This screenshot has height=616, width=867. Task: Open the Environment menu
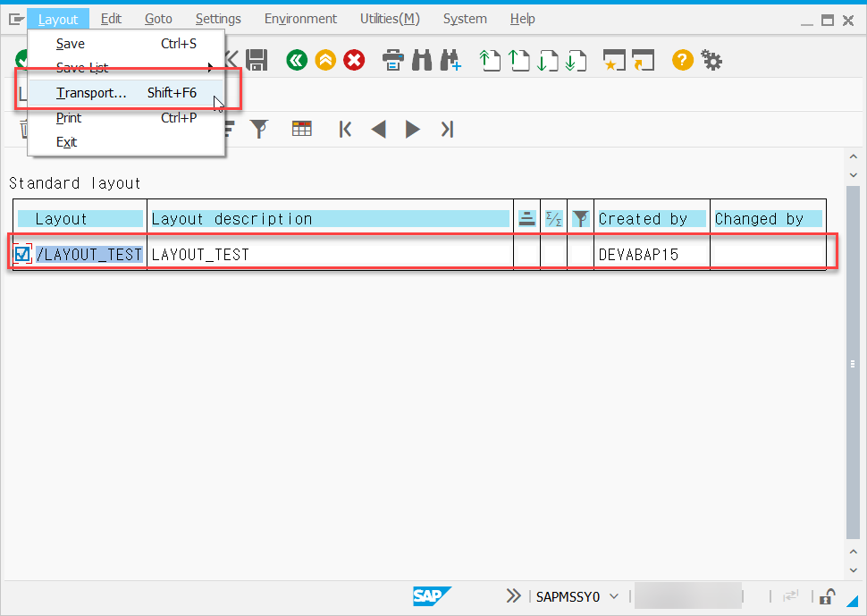click(x=300, y=20)
